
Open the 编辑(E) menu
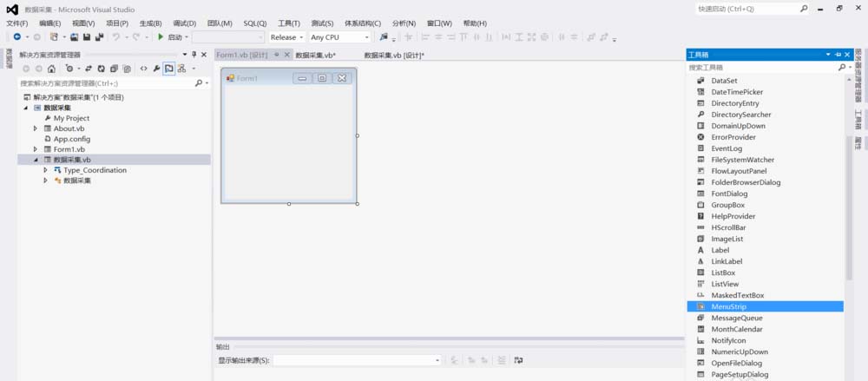pos(49,23)
